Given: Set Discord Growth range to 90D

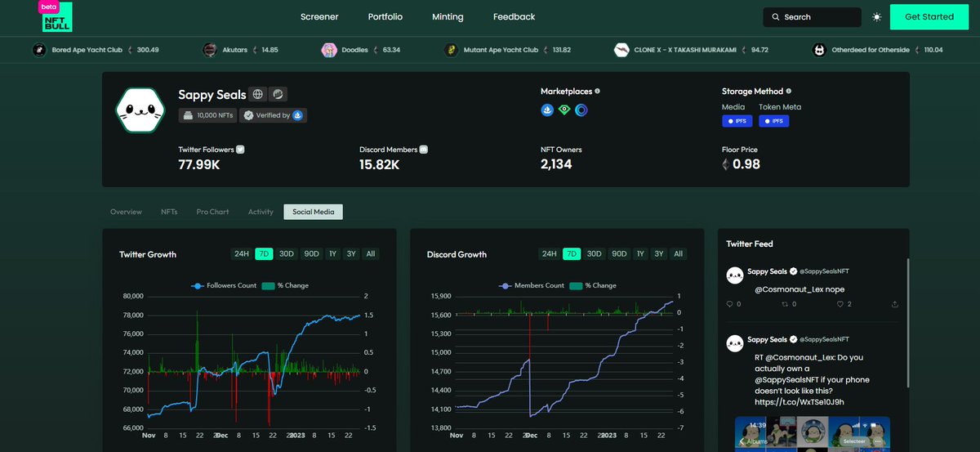Looking at the screenshot, I should 619,254.
